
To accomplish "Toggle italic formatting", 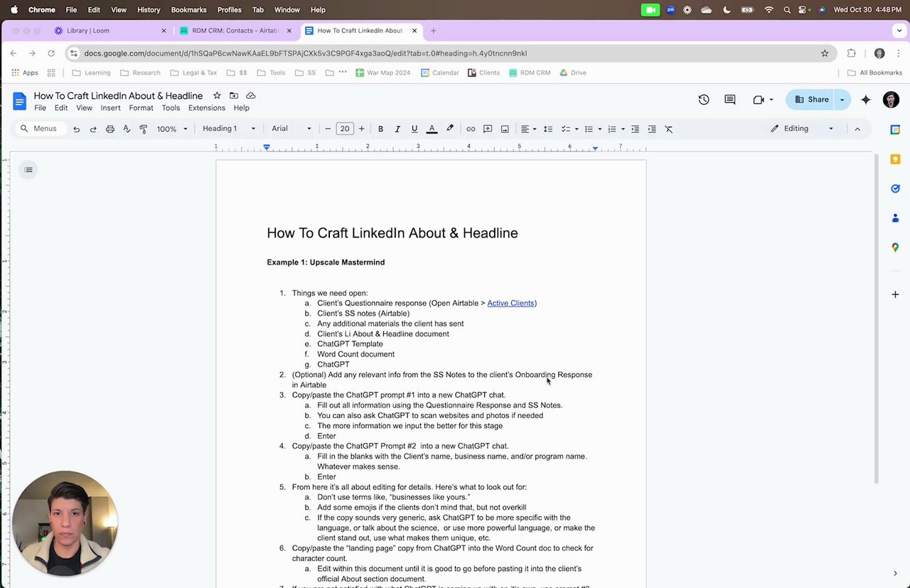I will point(397,129).
